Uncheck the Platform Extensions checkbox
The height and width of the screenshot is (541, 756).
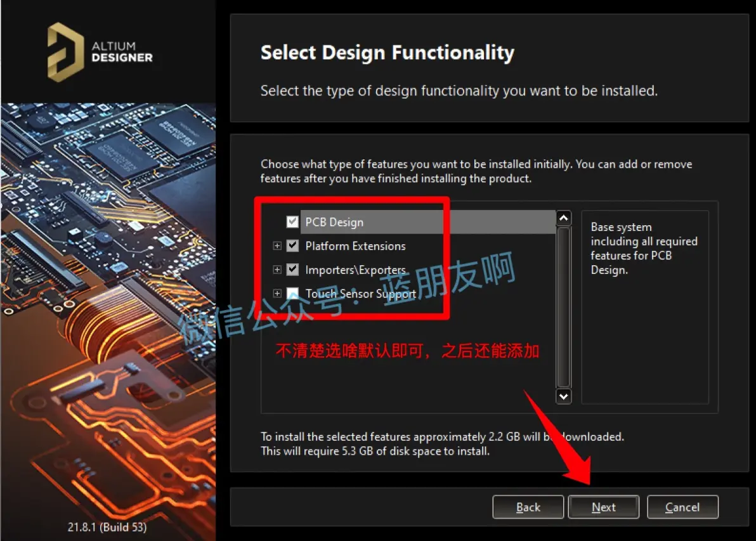click(x=292, y=246)
